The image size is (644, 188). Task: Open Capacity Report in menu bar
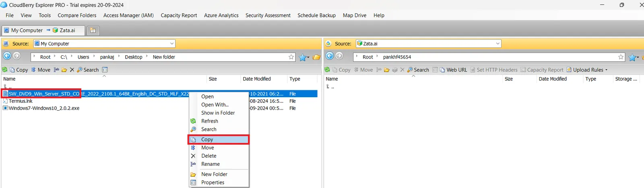point(179,15)
